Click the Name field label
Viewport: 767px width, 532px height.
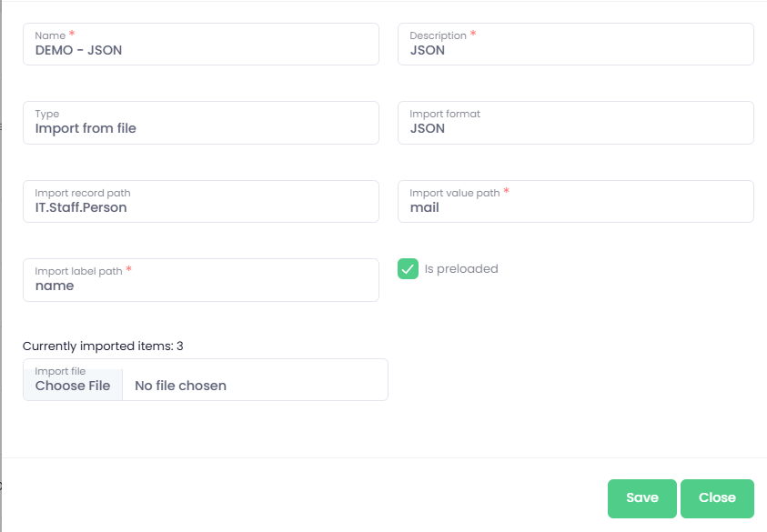50,35
